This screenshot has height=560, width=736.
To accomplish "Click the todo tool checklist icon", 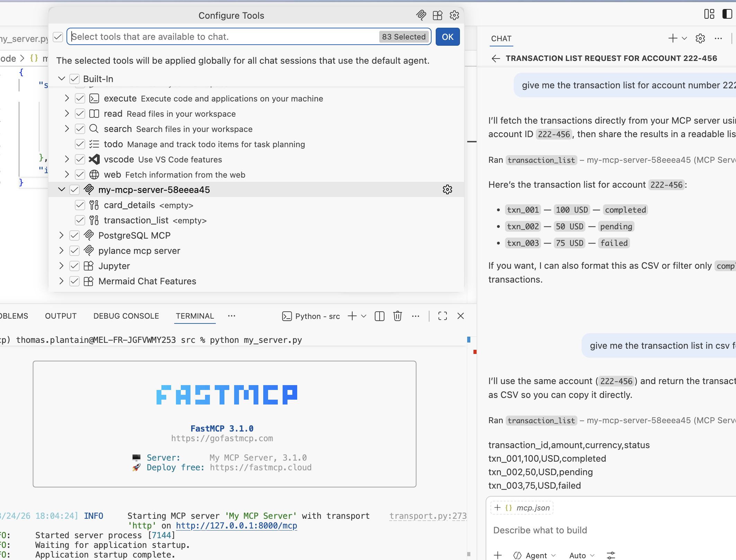I will pyautogui.click(x=94, y=144).
